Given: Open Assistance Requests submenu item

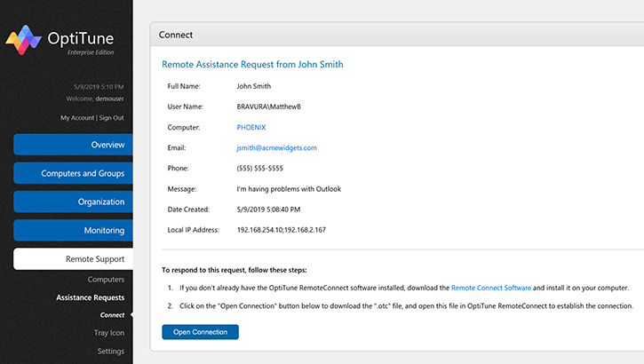Looking at the screenshot, I should click(x=91, y=297).
